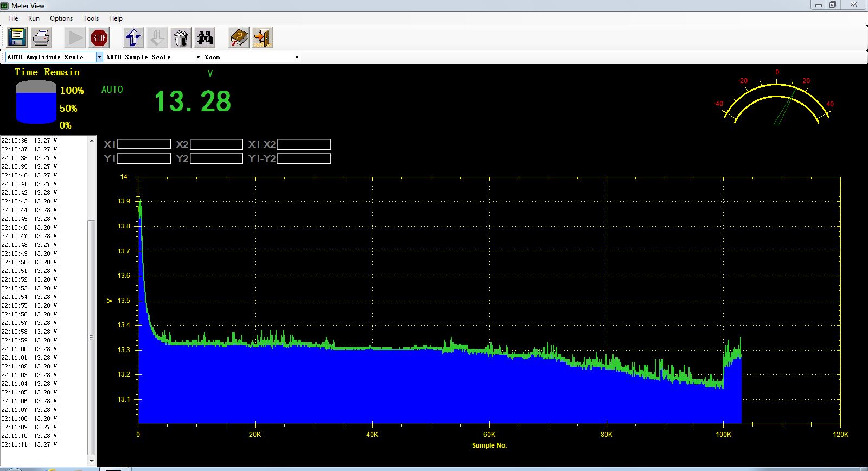868x471 pixels.
Task: Click the log list scrollbar down arrow
Action: pos(92,461)
